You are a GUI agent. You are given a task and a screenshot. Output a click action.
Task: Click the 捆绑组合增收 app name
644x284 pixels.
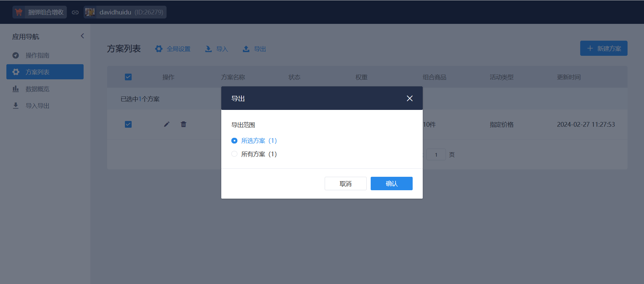coord(46,12)
